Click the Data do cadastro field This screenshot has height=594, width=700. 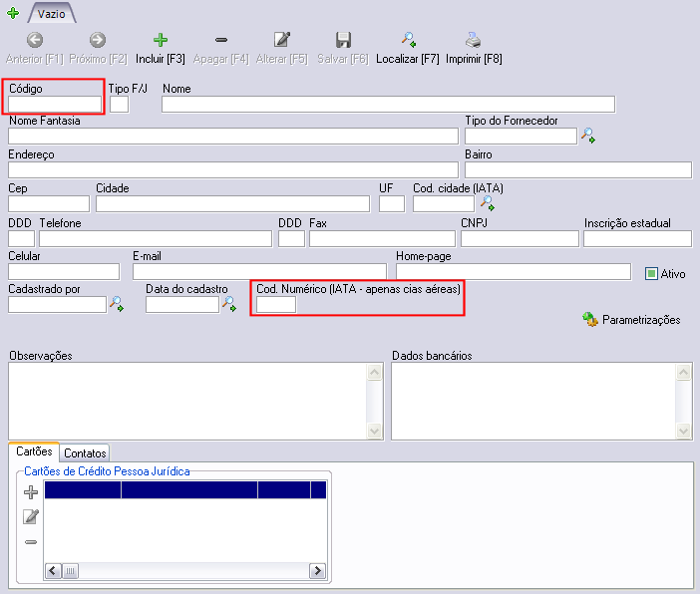point(182,304)
